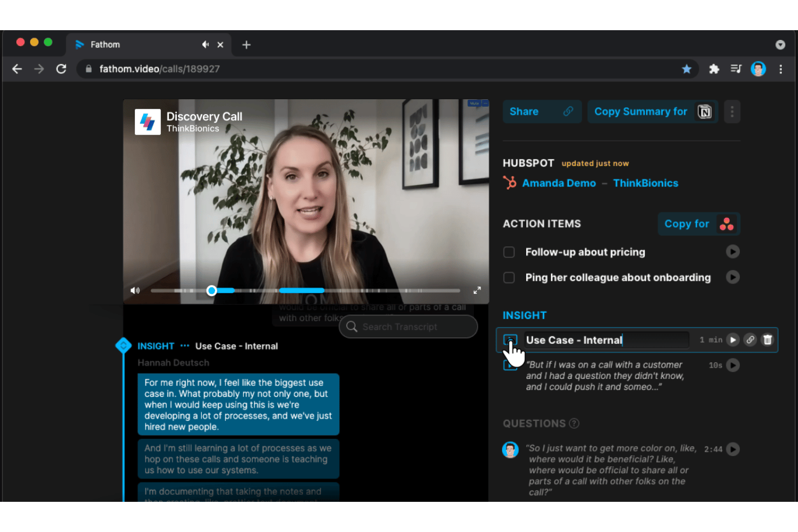
Task: Bookmark this page with the star icon
Action: point(686,69)
